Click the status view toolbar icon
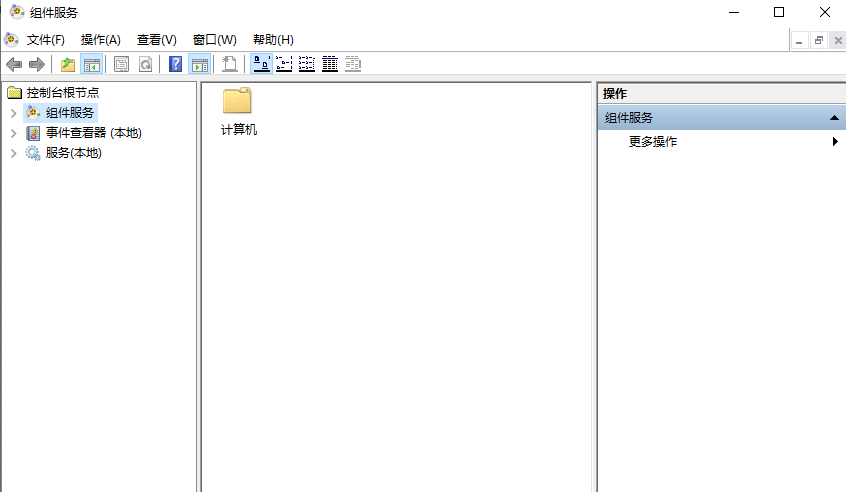Screen dimensions: 846x492 point(353,64)
